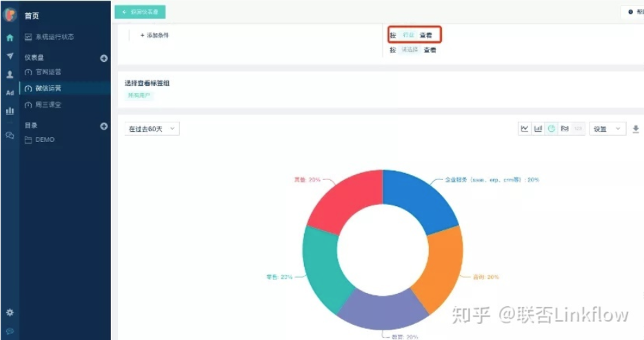The width and height of the screenshot is (644, 340).
Task: Open the Ad section icon
Action: pos(10,93)
